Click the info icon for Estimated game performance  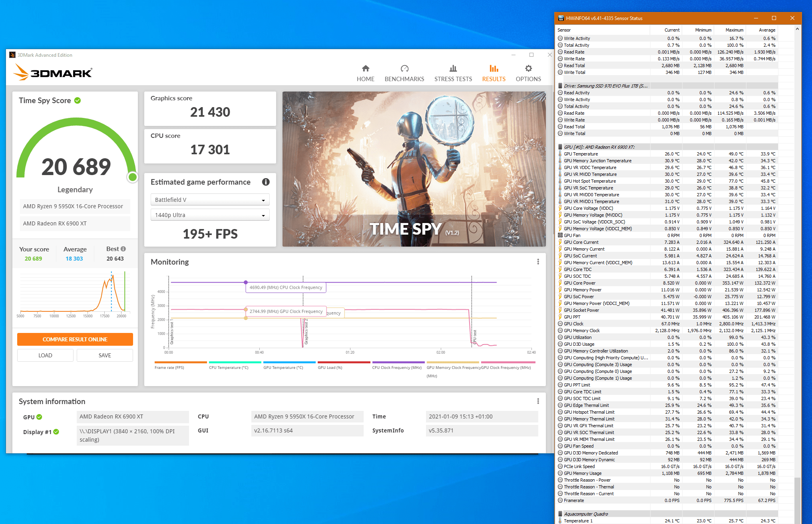click(x=266, y=182)
